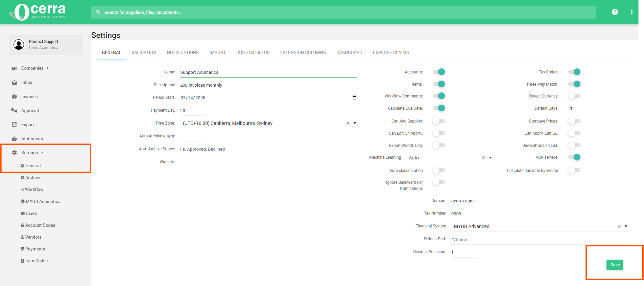Open the Period Start calendar picker icon
Image resolution: width=644 pixels, height=286 pixels.
coord(354,97)
